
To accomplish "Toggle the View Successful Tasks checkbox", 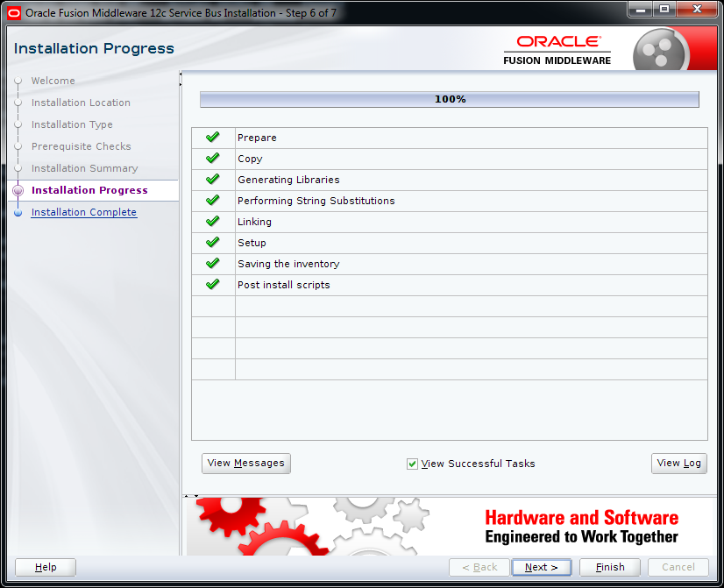I will pos(412,464).
